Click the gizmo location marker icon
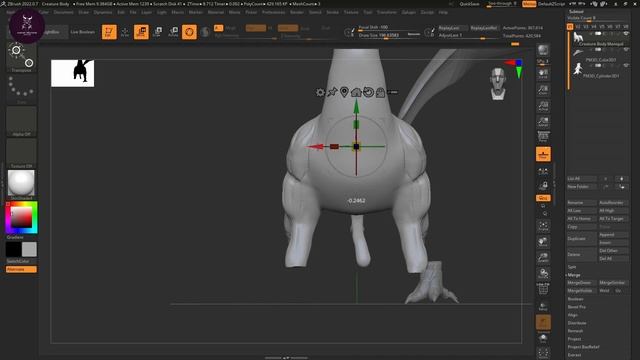Image resolution: width=640 pixels, height=360 pixels. point(344,92)
